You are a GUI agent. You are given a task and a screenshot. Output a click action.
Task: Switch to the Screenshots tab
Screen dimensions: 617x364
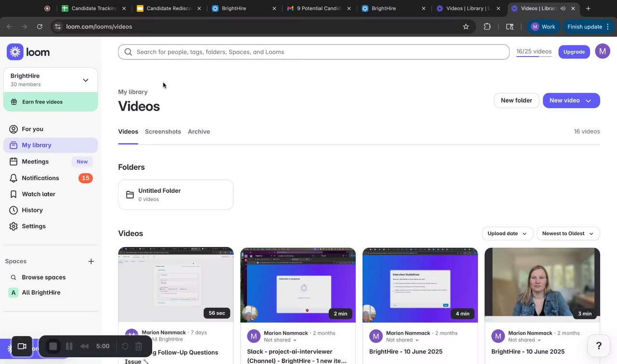click(x=163, y=132)
